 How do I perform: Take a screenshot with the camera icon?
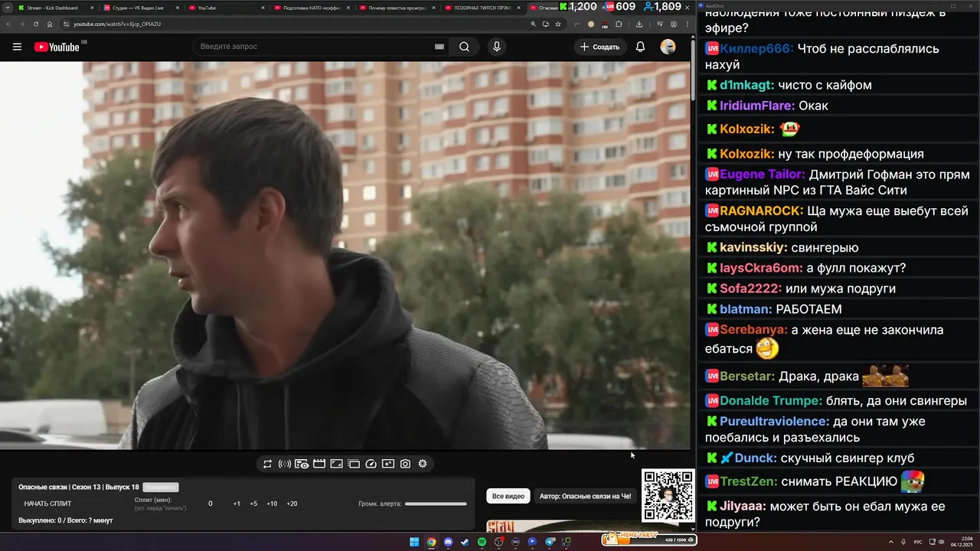click(x=406, y=464)
